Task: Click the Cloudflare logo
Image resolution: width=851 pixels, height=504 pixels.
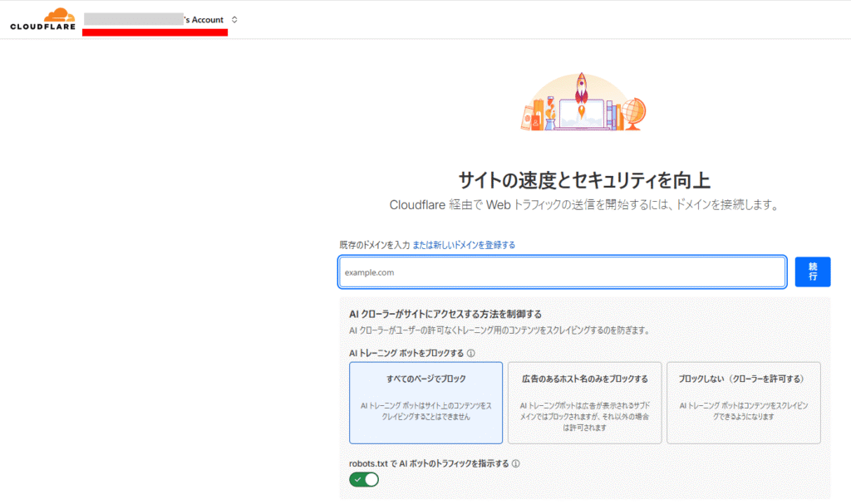Action: pos(43,19)
